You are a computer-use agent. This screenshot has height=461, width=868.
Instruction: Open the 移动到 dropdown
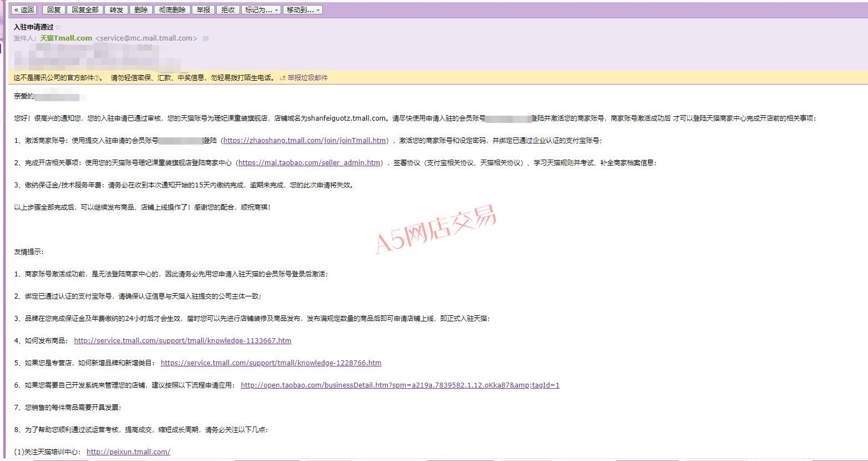[x=303, y=9]
